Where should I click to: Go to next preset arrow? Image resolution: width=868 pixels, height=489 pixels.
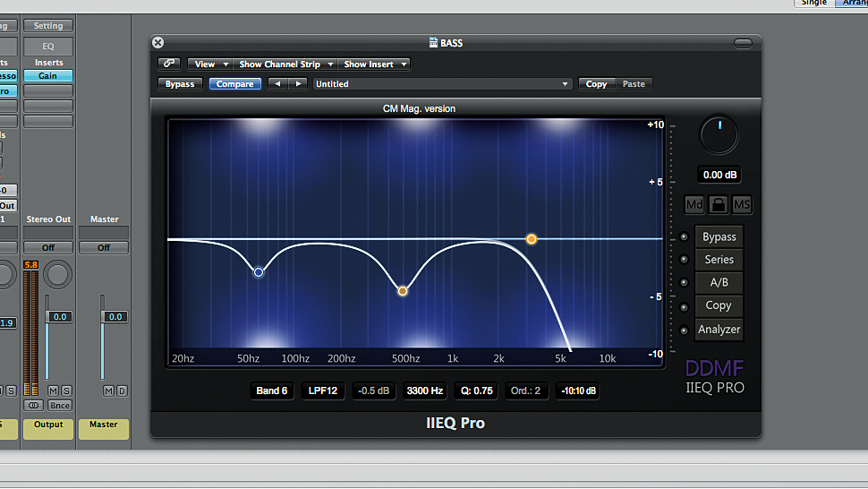[x=298, y=83]
